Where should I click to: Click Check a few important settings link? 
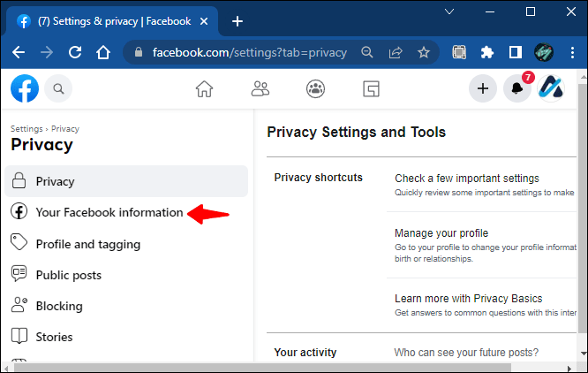[x=467, y=179]
